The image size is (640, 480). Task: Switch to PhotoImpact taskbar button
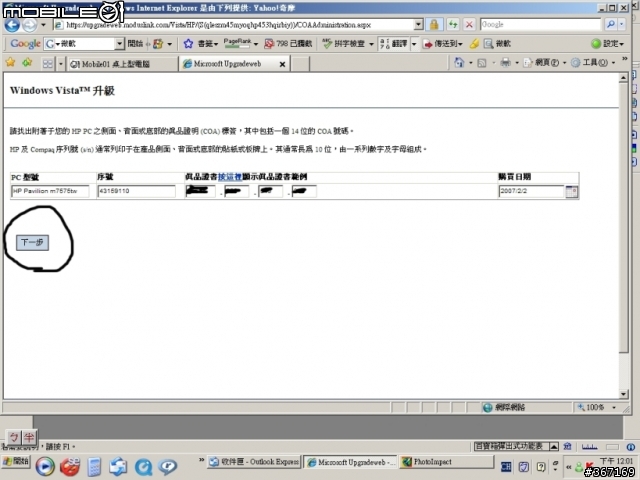447,462
